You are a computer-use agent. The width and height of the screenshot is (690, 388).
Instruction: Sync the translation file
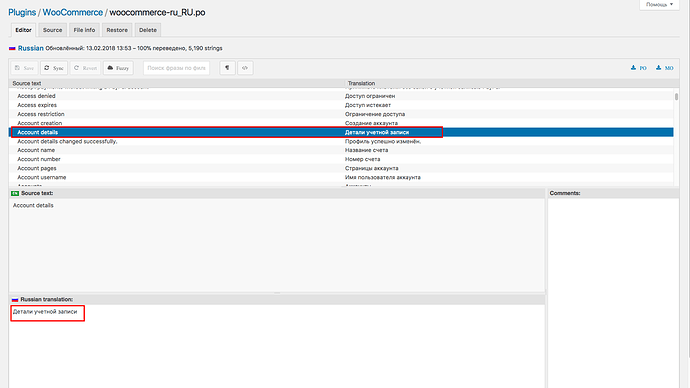tap(54, 68)
